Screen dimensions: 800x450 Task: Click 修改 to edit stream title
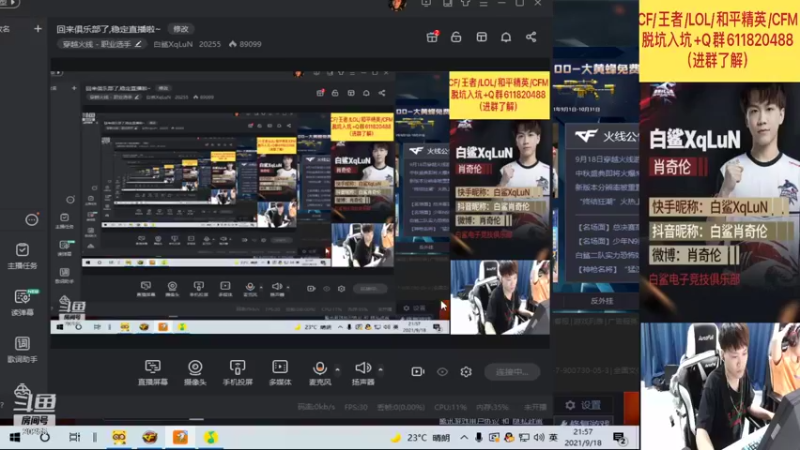[x=181, y=29]
